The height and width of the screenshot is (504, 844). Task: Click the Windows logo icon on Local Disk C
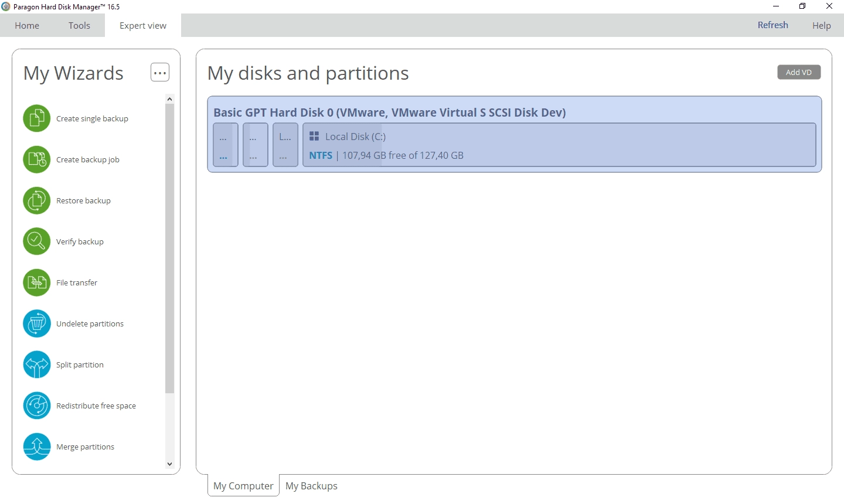pyautogui.click(x=314, y=136)
